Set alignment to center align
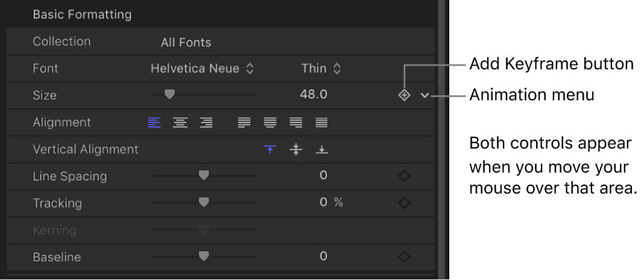 (180, 122)
